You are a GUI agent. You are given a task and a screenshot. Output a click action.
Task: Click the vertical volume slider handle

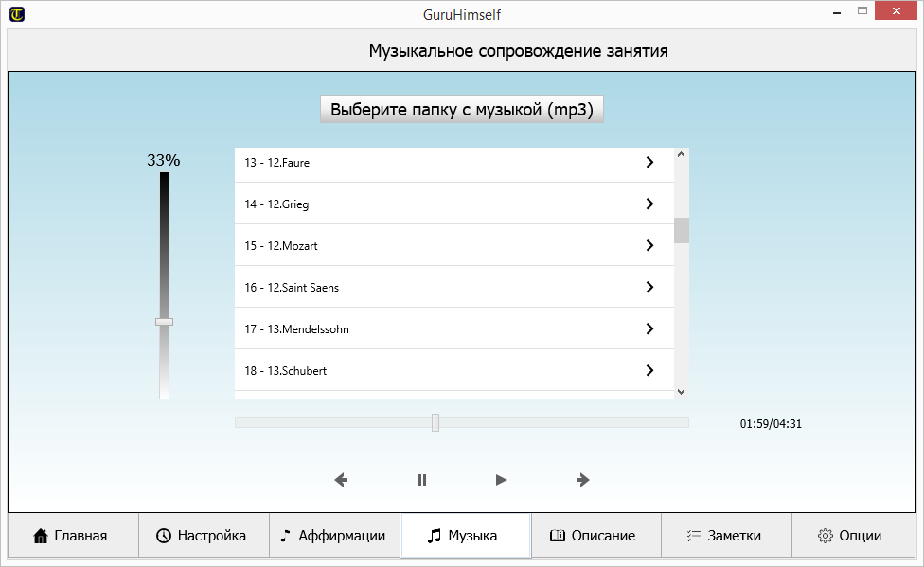[165, 322]
